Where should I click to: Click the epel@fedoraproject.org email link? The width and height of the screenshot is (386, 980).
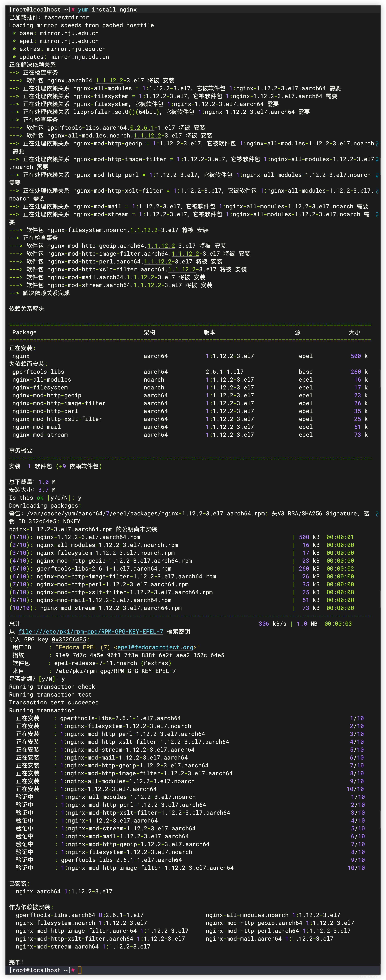click(x=155, y=647)
